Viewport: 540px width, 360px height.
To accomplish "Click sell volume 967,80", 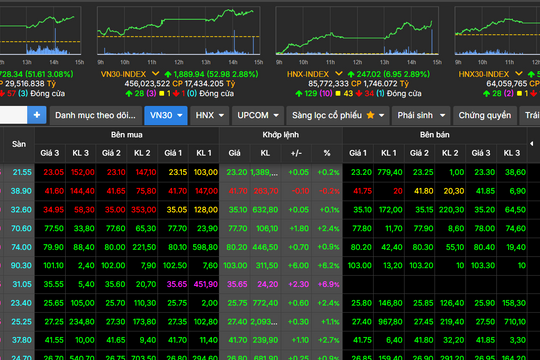I will pyautogui.click(x=390, y=322).
